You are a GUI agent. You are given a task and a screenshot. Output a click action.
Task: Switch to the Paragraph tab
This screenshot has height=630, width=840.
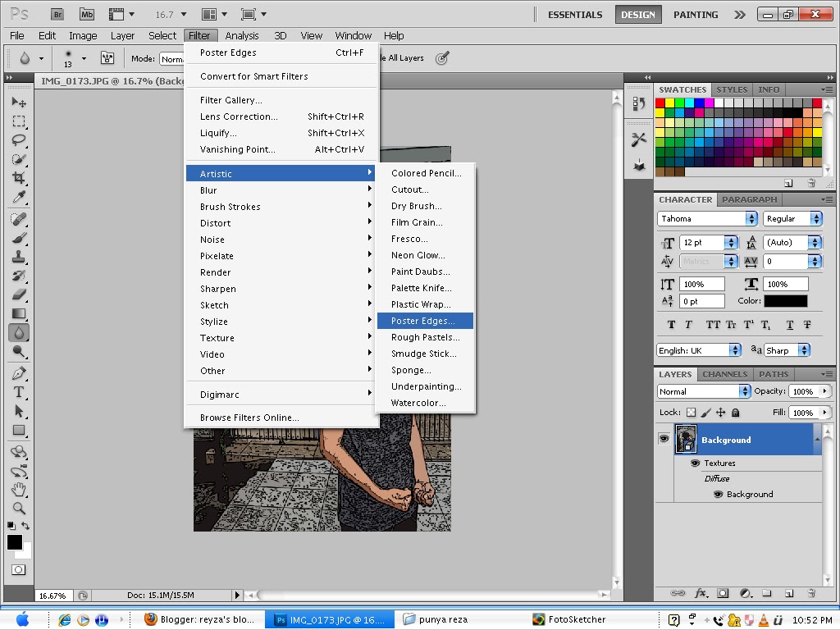pos(749,199)
